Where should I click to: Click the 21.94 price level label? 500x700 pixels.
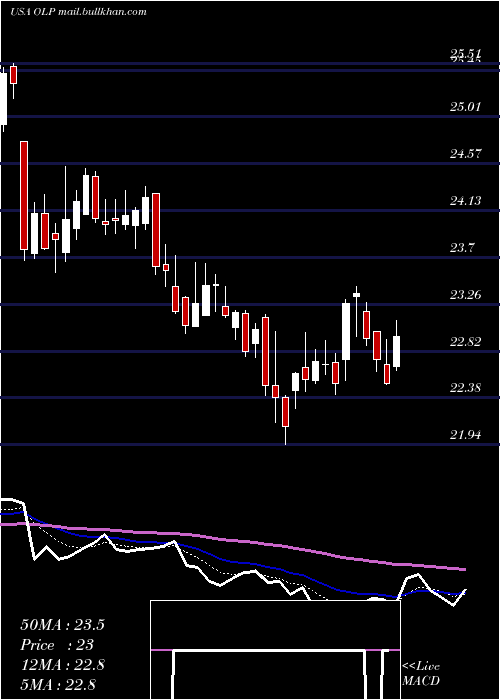click(x=466, y=434)
